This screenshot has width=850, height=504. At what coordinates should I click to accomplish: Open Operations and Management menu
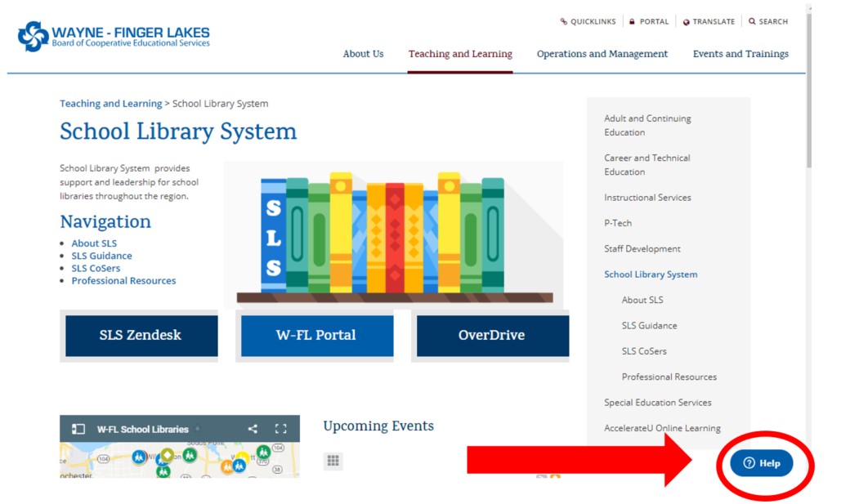602,54
